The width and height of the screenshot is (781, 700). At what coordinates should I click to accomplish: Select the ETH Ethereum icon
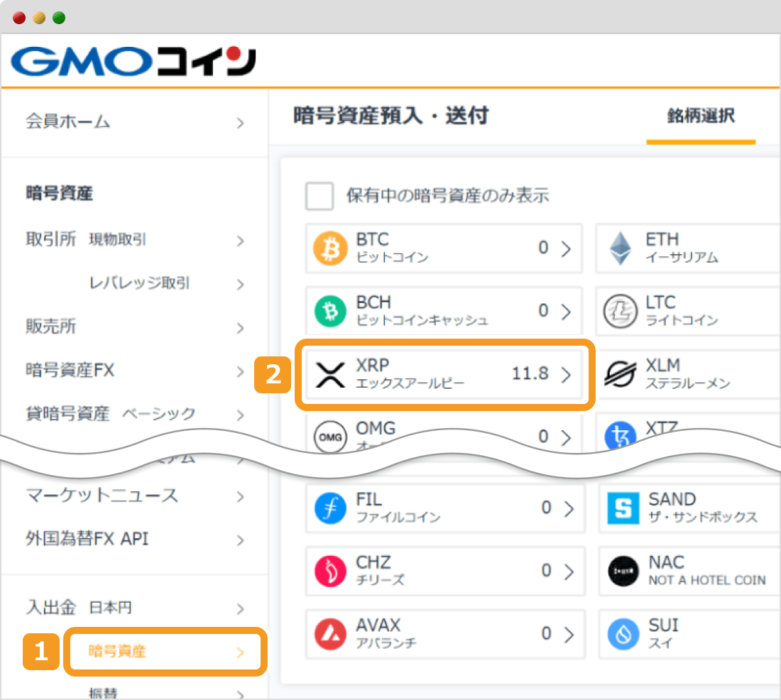point(621,248)
